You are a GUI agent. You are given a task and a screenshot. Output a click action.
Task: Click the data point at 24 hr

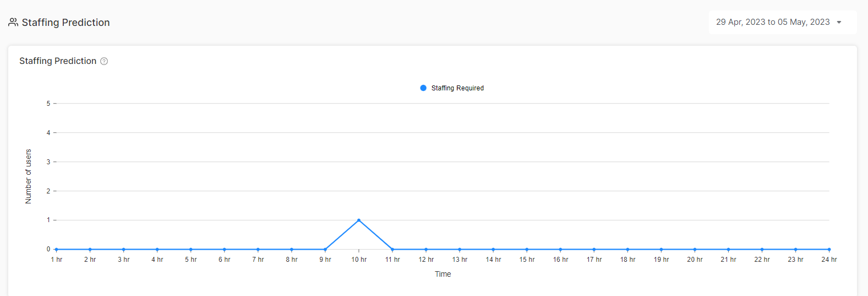829,250
